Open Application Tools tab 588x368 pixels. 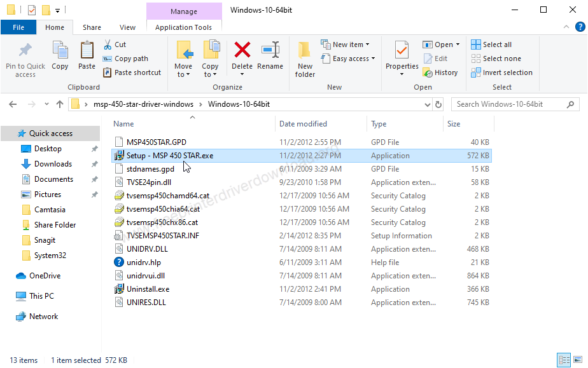tap(184, 27)
